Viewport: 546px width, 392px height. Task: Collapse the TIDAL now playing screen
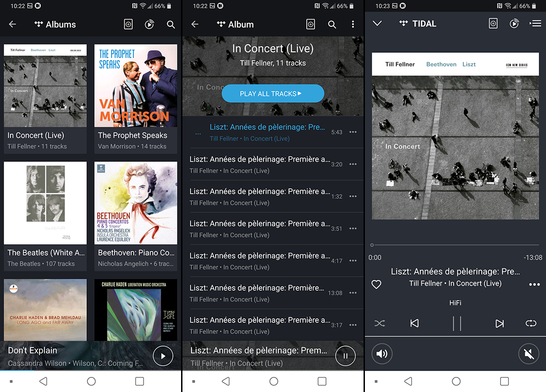(x=377, y=24)
